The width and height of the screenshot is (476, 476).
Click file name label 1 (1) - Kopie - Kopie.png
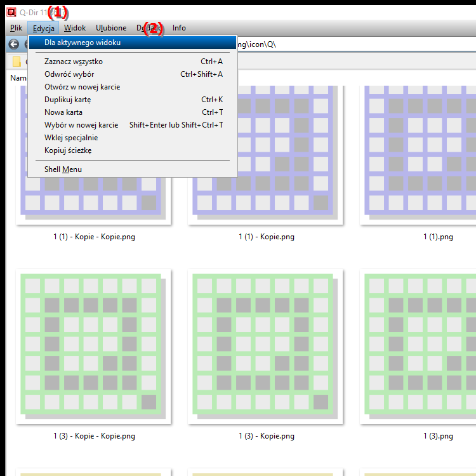point(94,237)
